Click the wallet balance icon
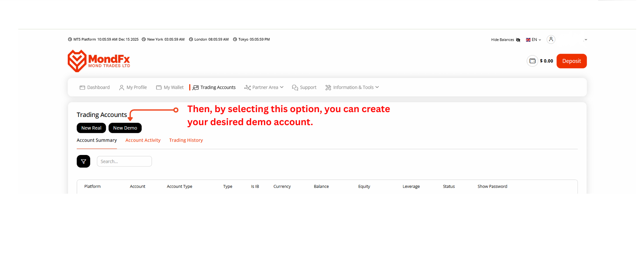This screenshot has height=279, width=644. coord(532,61)
